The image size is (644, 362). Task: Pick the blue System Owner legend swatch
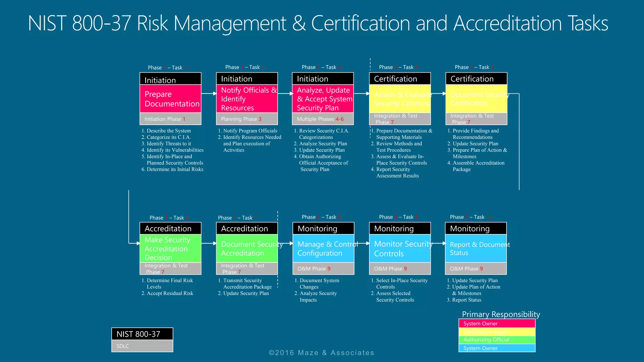(497, 348)
